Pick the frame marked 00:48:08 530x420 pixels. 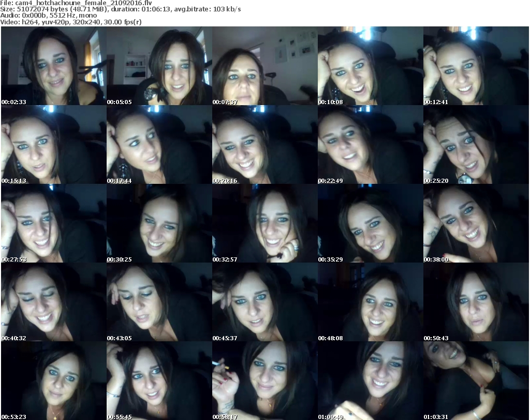370,302
